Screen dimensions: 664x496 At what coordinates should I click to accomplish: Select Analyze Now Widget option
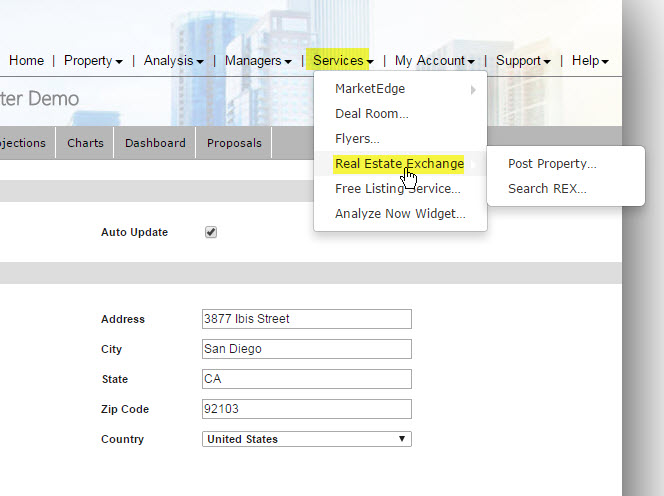400,213
